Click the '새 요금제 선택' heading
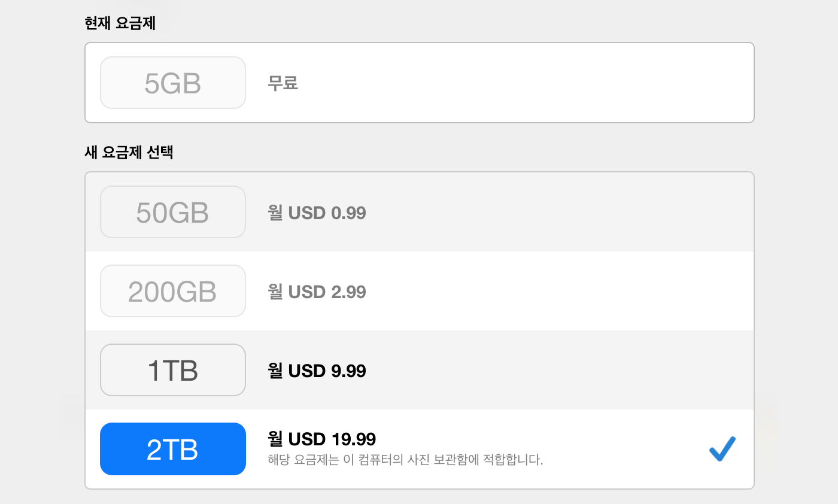The width and height of the screenshot is (838, 504). [x=129, y=152]
